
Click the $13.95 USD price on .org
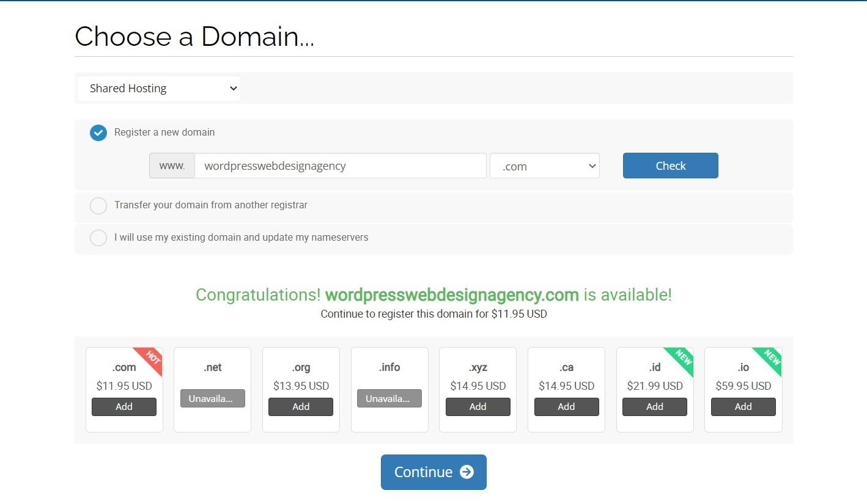[301, 386]
